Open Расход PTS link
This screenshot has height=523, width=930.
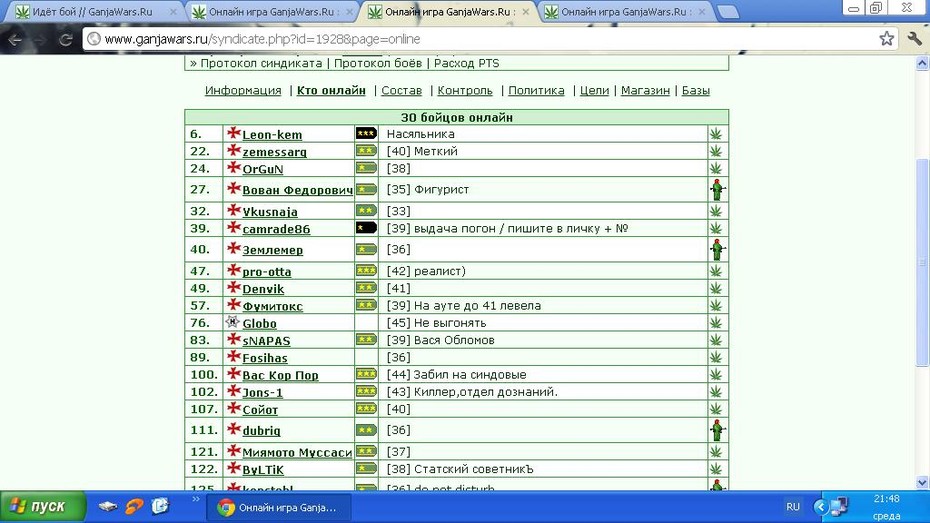(467, 63)
